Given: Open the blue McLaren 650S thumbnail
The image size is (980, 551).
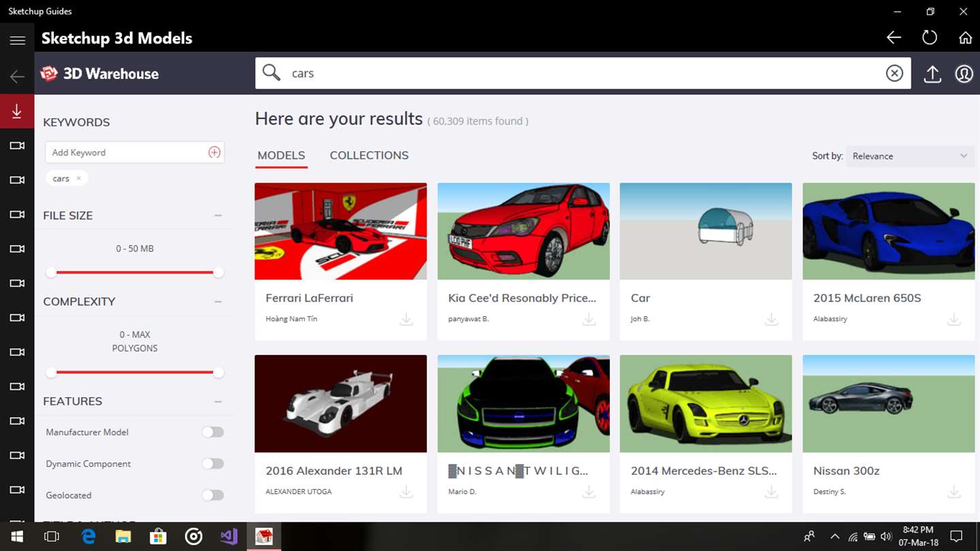Looking at the screenshot, I should (889, 231).
